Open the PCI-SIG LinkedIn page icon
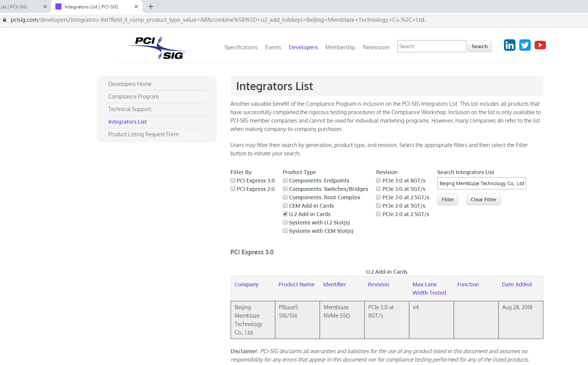Screen dimensions: 588x365 coord(509,45)
